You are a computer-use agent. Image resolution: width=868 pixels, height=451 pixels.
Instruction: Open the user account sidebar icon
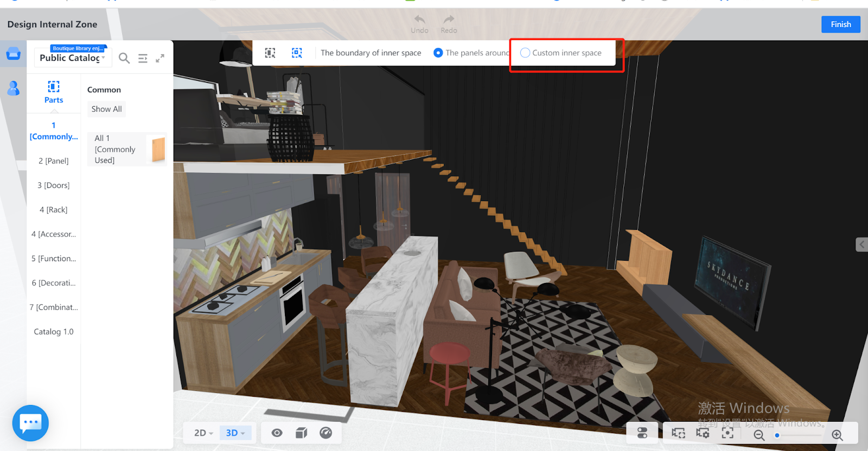coord(14,88)
